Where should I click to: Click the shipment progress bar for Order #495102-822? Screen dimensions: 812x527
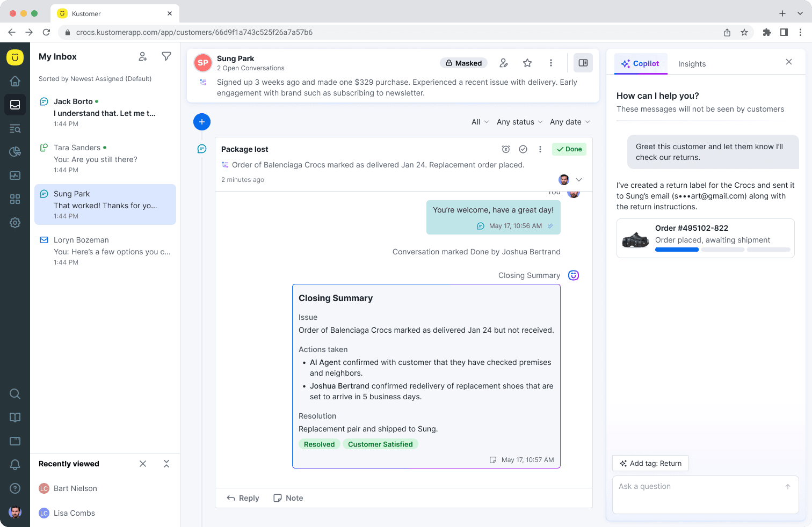(723, 249)
